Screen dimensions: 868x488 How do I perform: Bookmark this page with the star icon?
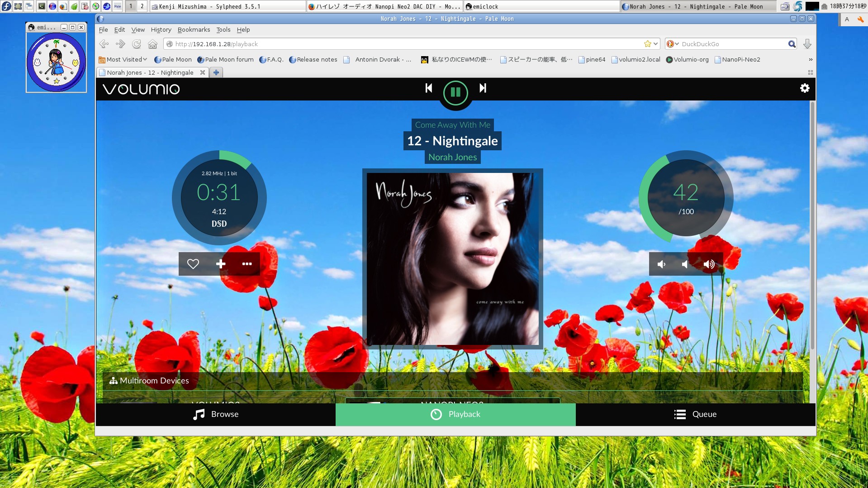point(647,44)
